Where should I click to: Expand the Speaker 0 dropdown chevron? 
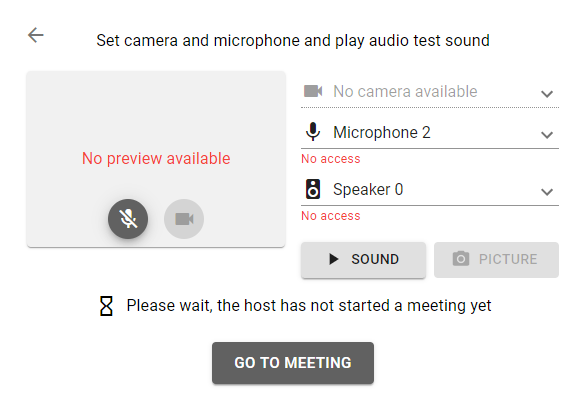pos(547,192)
